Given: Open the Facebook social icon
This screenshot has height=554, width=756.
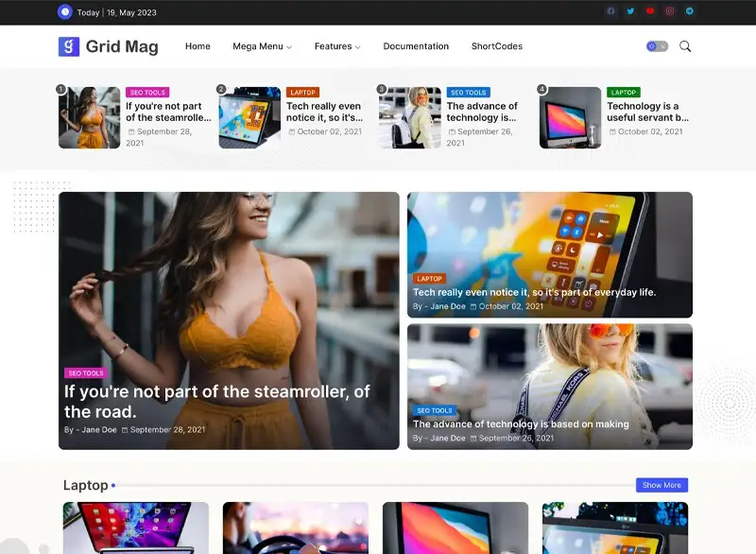Looking at the screenshot, I should (x=610, y=11).
